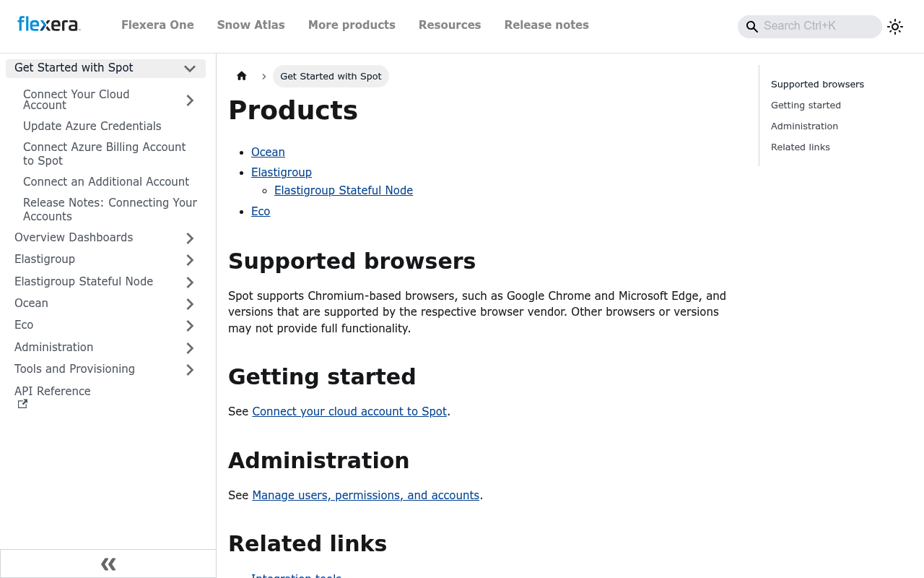Viewport: 924px width, 578px height.
Task: Expand the Administration sidebar chevron
Action: pos(190,348)
